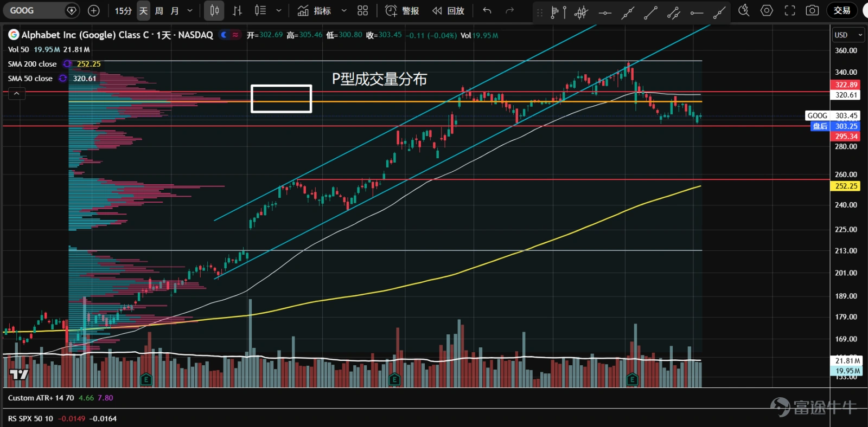Image resolution: width=868 pixels, height=427 pixels.
Task: Click the 252.25 yellow SMA price label
Action: pos(846,186)
